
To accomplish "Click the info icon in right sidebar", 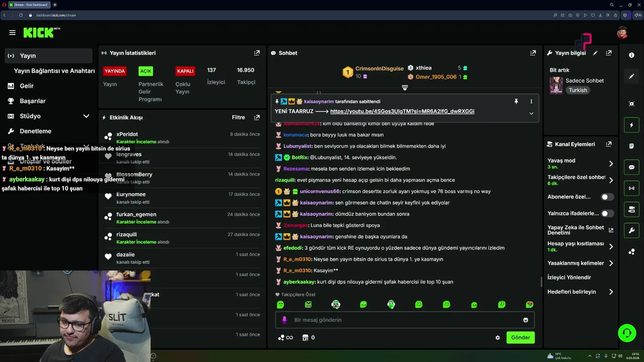I will click(x=631, y=55).
